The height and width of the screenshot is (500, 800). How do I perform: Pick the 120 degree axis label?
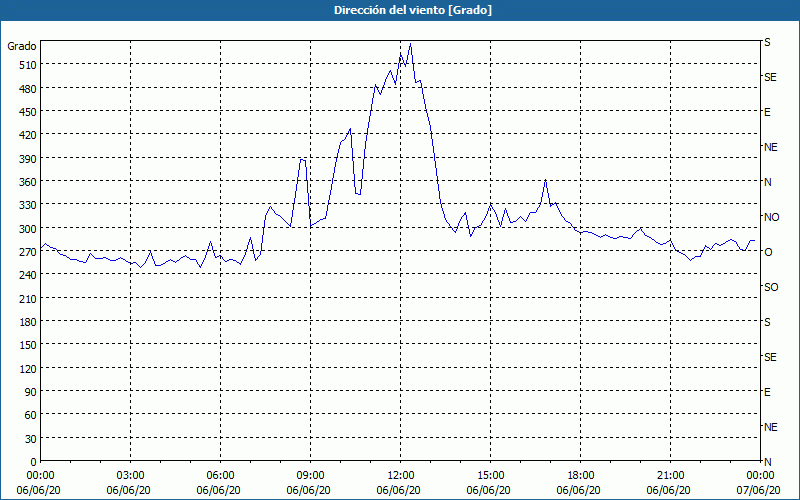(x=28, y=368)
